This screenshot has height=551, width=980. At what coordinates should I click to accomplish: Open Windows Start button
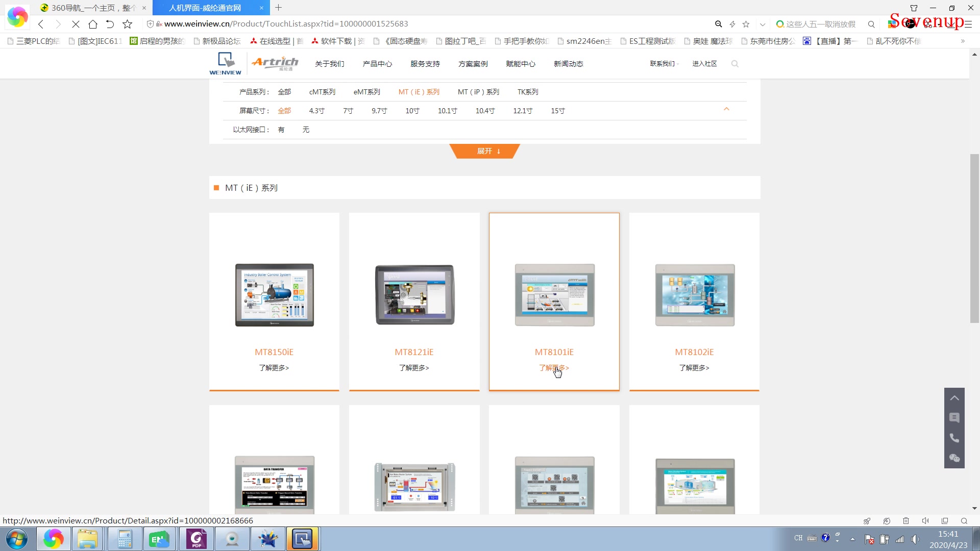[17, 539]
